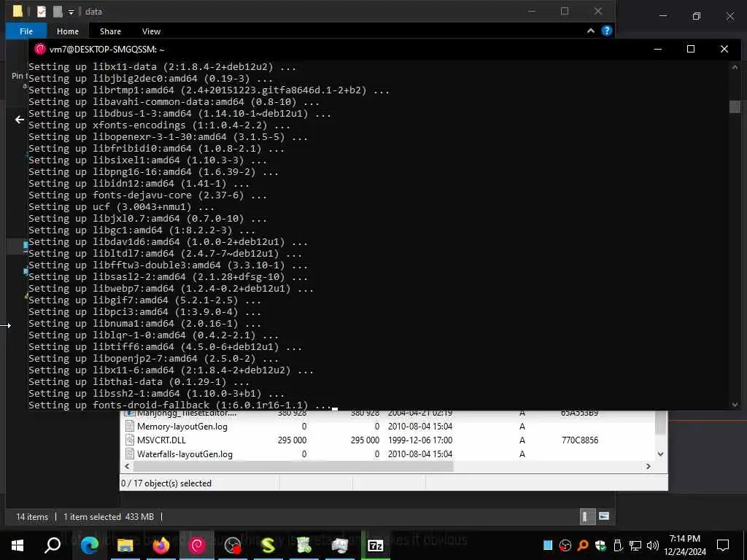747x560 pixels.
Task: Click terminal title 'vm7@DESKTOP-SMGQSSM: ~'
Action: 107,49
